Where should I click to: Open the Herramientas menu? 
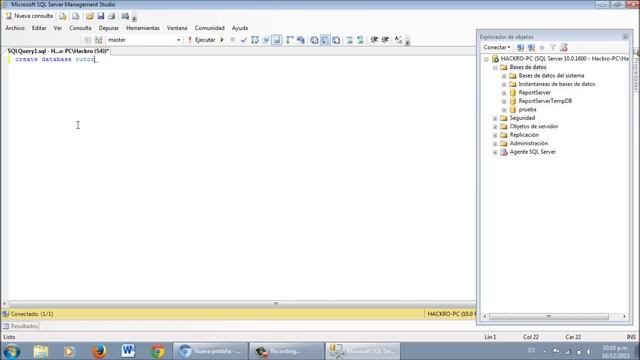coord(143,28)
